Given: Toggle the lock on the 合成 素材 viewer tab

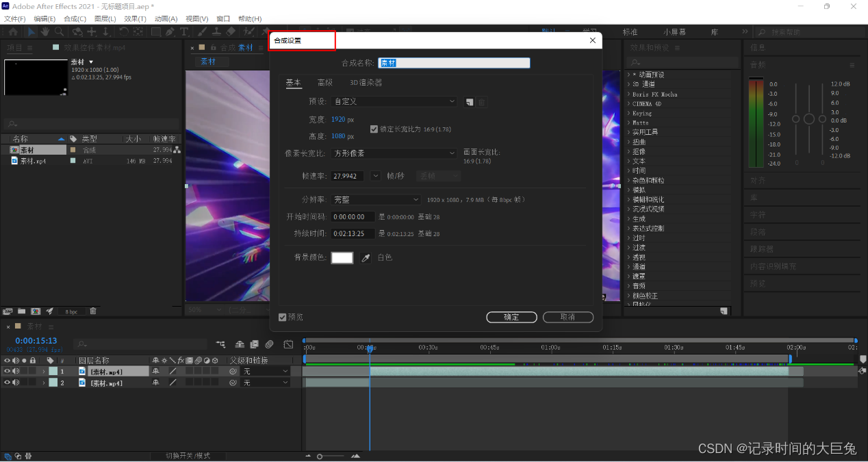Looking at the screenshot, I should tap(213, 48).
